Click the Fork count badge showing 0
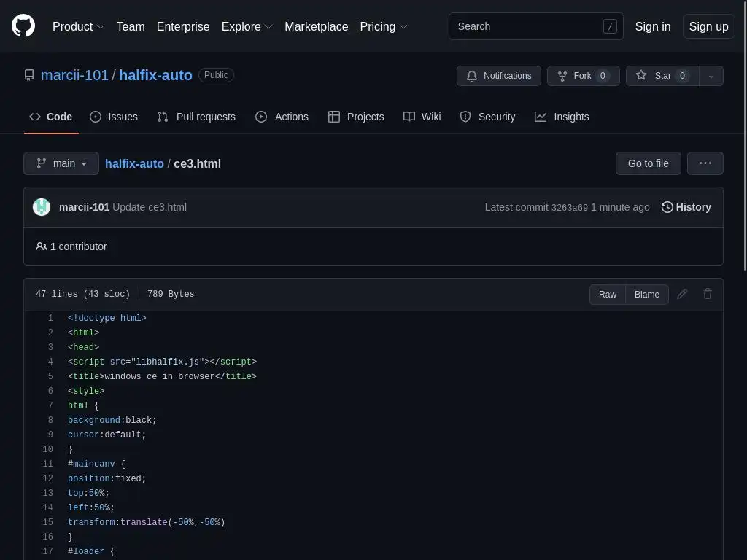 pyautogui.click(x=603, y=76)
